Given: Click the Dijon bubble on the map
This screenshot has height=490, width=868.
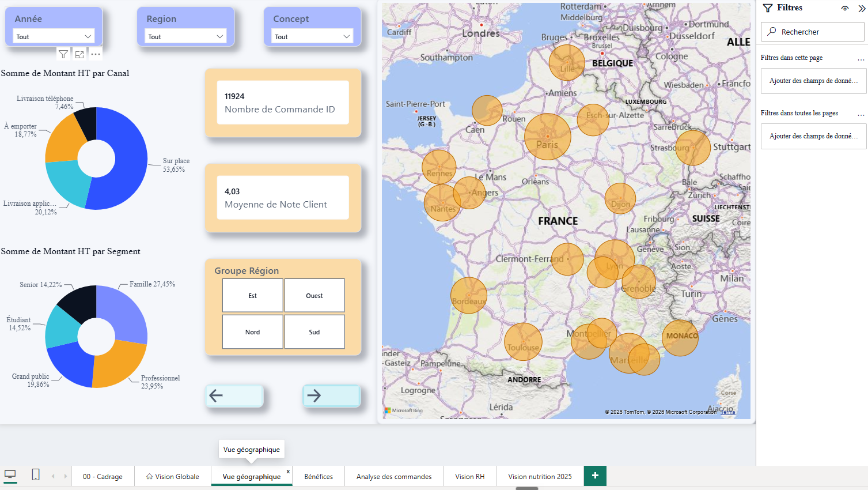Looking at the screenshot, I should (620, 198).
